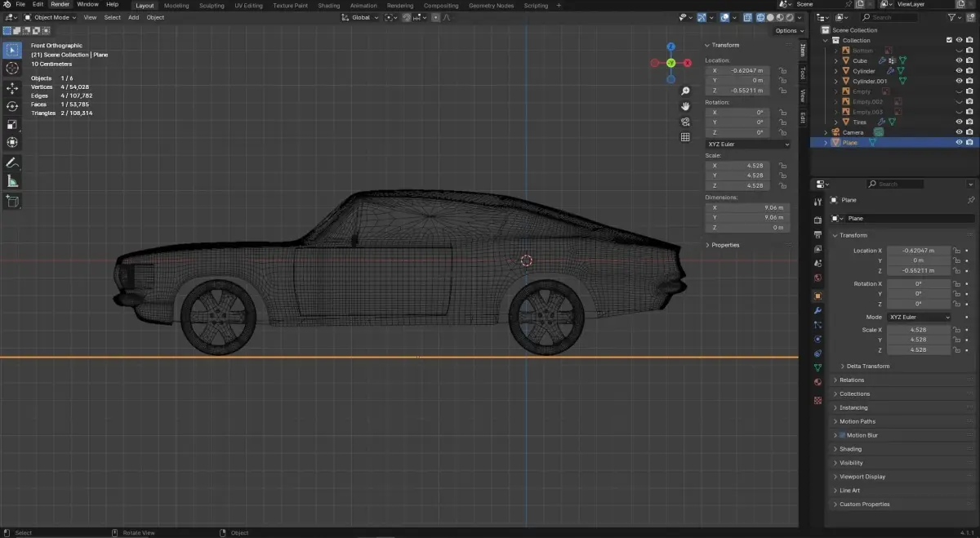Toggle lock on Location X in sidebar

(x=782, y=71)
